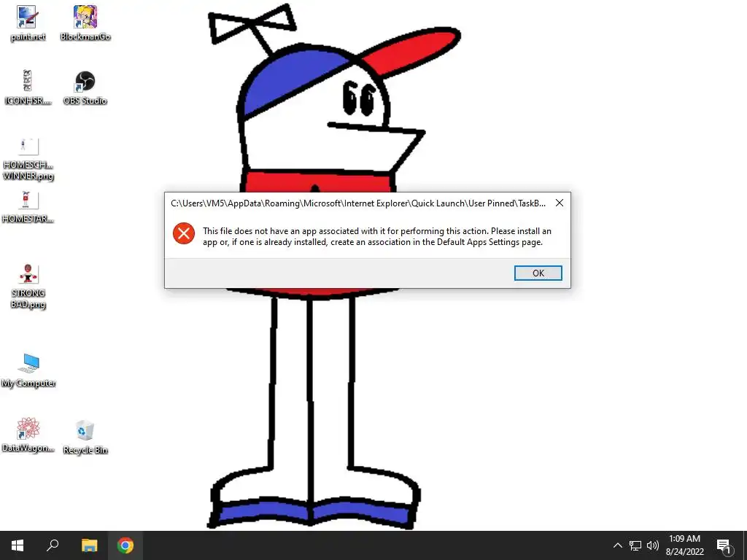The width and height of the screenshot is (747, 560).
Task: Click the 'This file does not have an app' message
Action: pos(377,236)
